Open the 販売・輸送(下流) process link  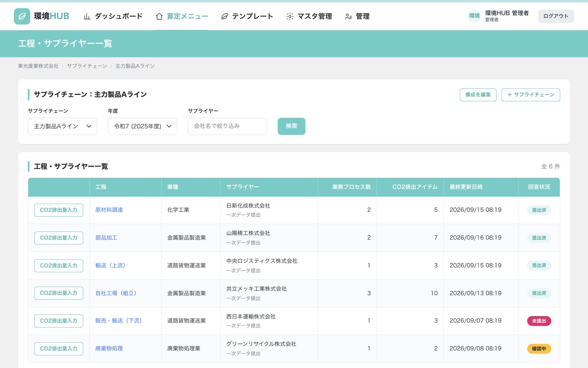(119, 321)
